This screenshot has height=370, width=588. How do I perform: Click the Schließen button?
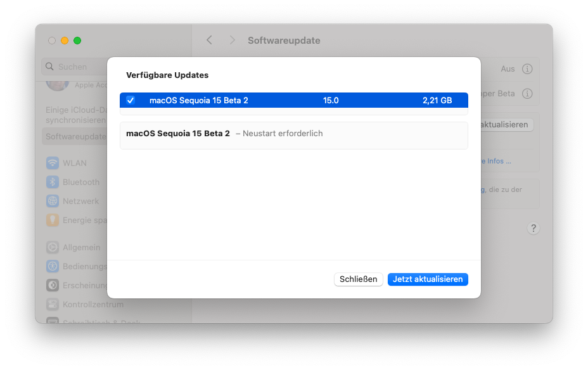358,279
